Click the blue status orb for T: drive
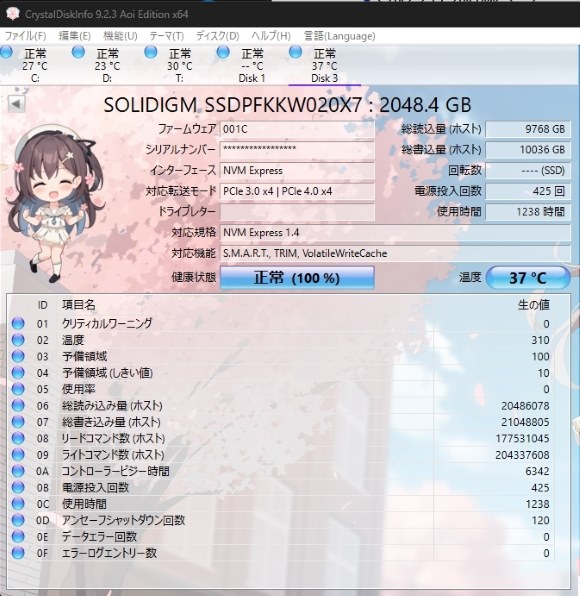Image resolution: width=580 pixels, height=596 pixels. pyautogui.click(x=151, y=52)
